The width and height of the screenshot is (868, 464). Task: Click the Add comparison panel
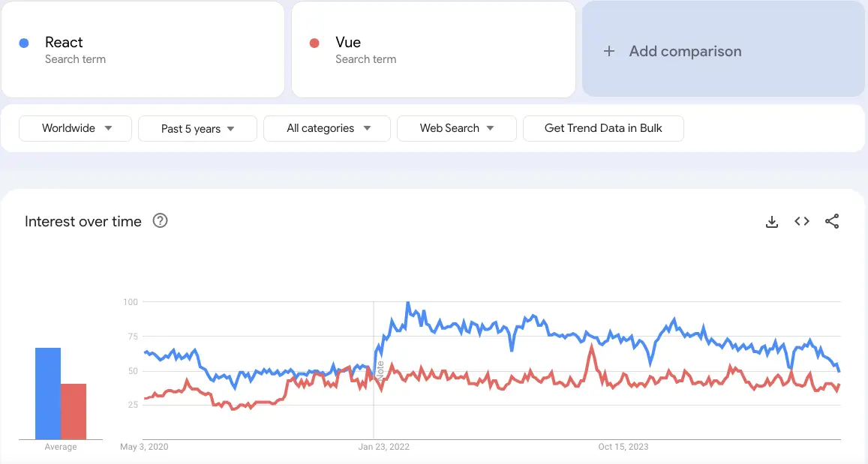(x=722, y=50)
